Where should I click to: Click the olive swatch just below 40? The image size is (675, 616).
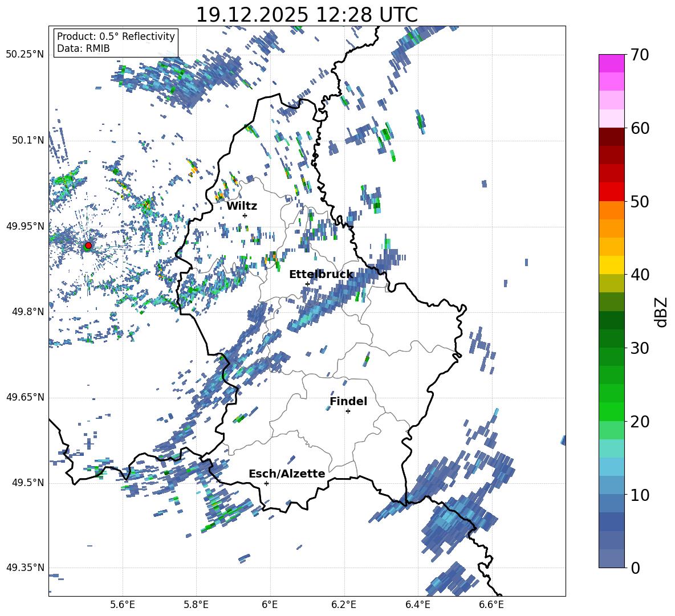click(611, 283)
